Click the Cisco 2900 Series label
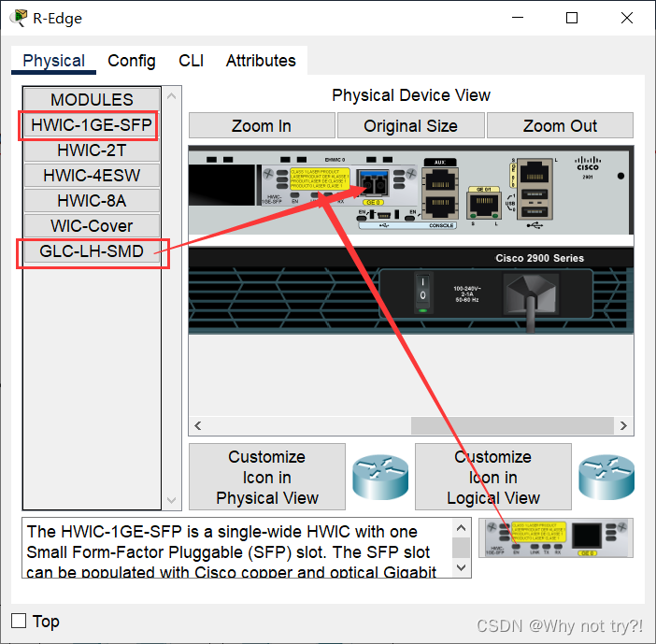Screen dimensions: 656x644 click(x=540, y=258)
